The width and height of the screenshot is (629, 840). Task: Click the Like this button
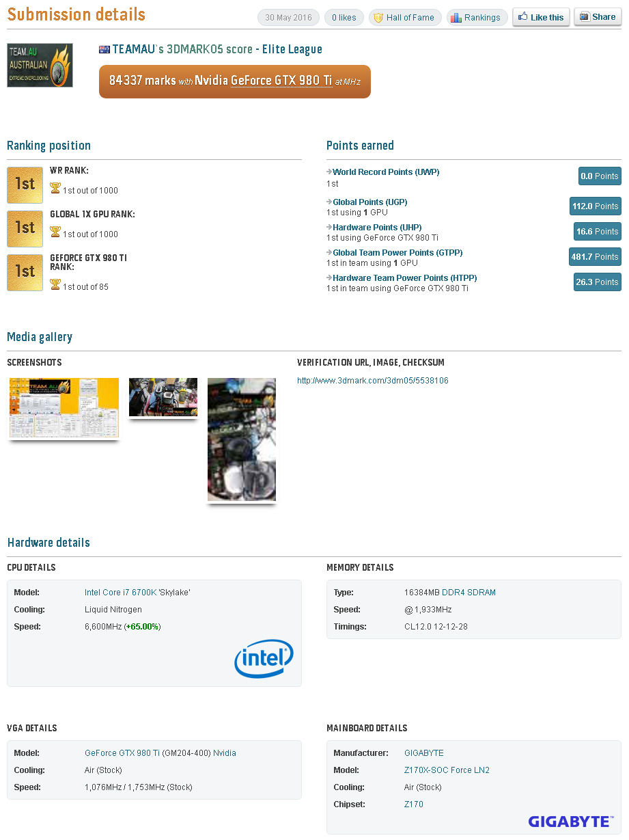[x=541, y=18]
